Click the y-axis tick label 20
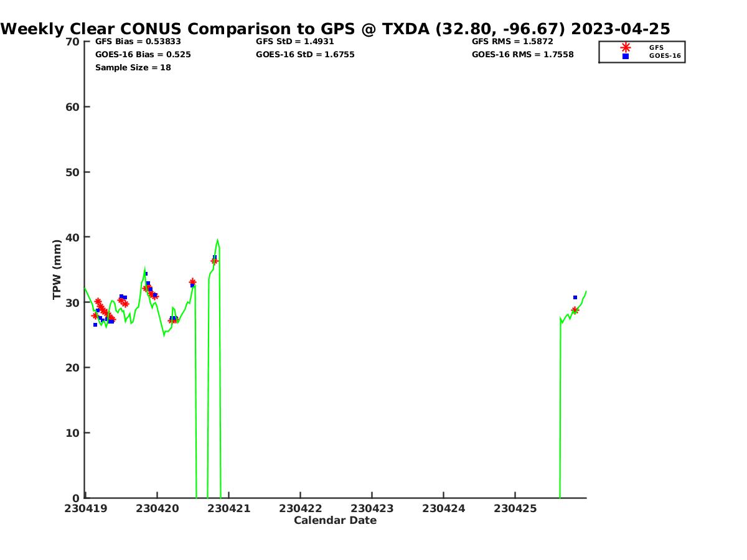The image size is (747, 560). click(73, 368)
